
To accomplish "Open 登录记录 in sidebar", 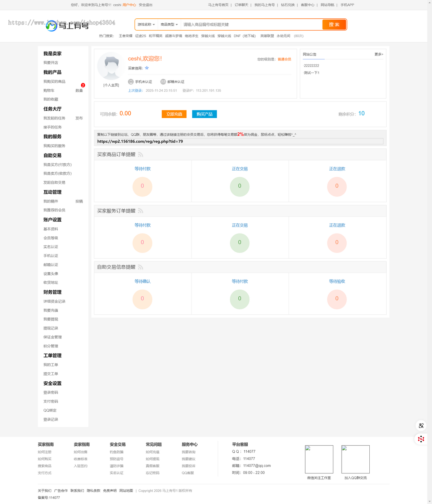I will [51, 419].
